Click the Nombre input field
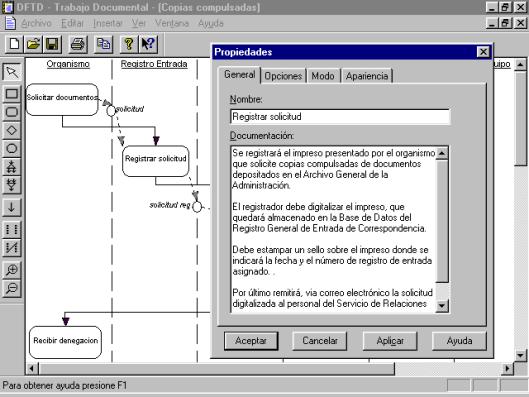This screenshot has height=397, width=529. point(340,117)
